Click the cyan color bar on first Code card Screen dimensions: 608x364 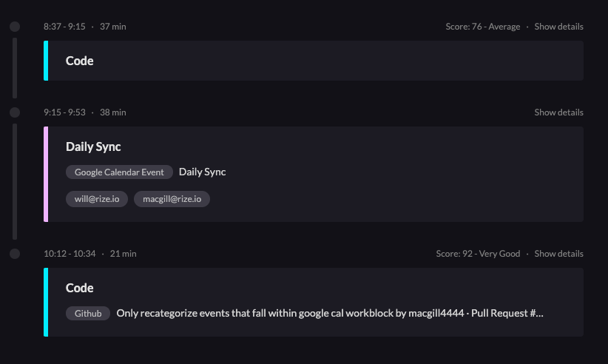click(x=46, y=61)
